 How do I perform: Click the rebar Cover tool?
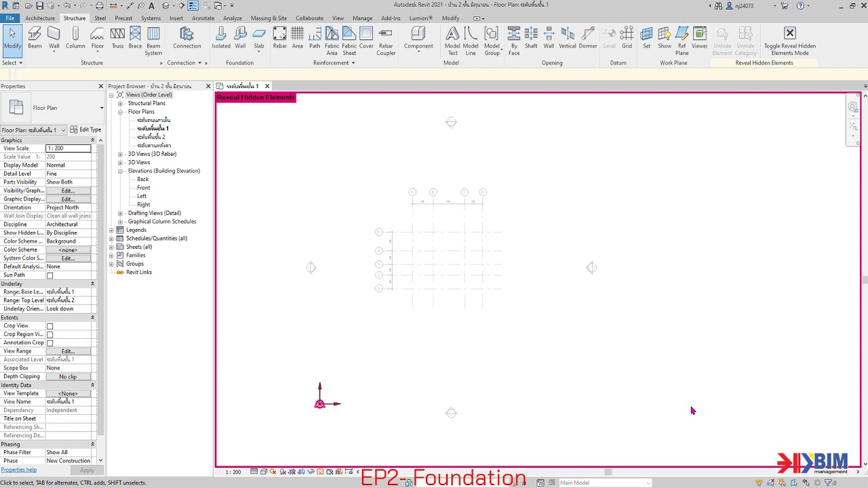[366, 38]
